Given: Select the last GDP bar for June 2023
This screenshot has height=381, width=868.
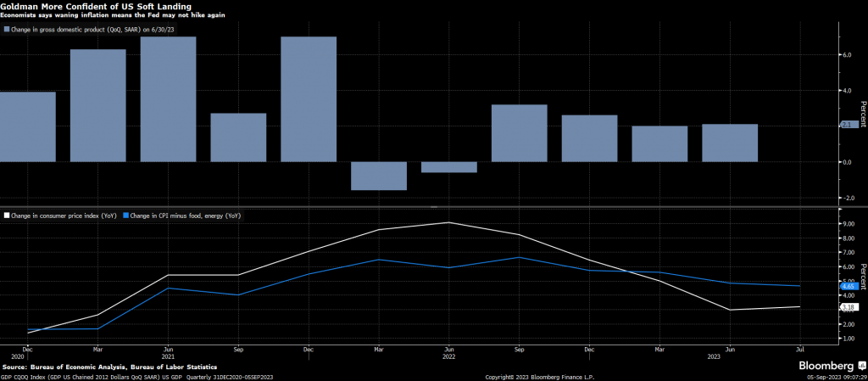Looking at the screenshot, I should 730,143.
